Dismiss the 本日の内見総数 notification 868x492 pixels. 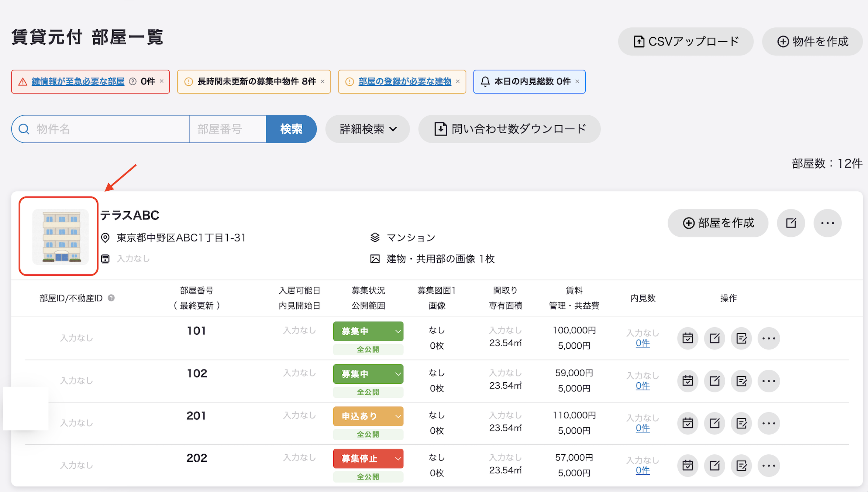(x=577, y=81)
